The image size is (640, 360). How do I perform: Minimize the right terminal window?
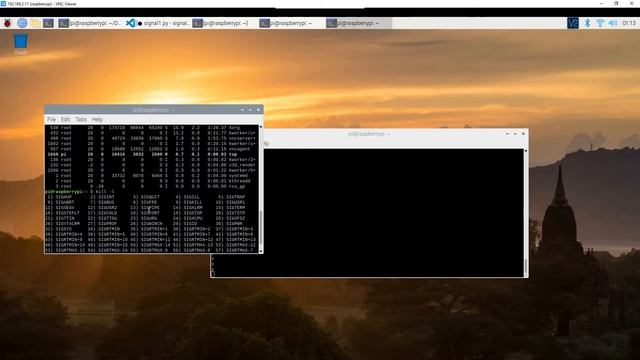507,133
